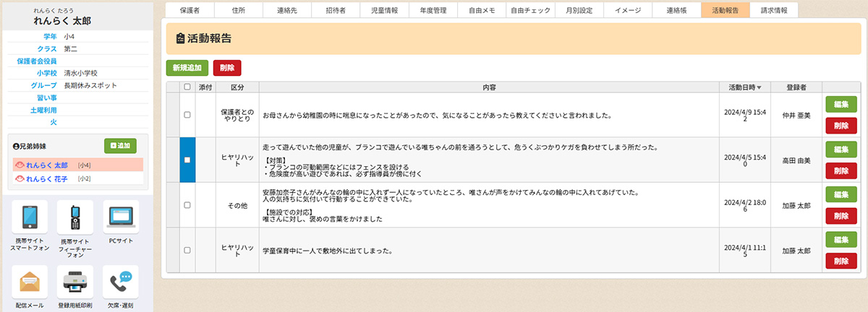Delete the 高田 由美 report row
The image size is (868, 312).
[841, 171]
